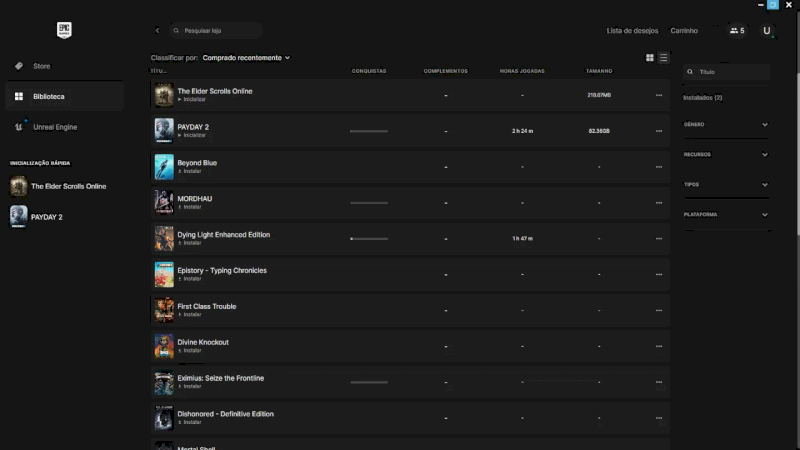Click the back arrow next to the search box
Screen dimensions: 800x450
[157, 31]
